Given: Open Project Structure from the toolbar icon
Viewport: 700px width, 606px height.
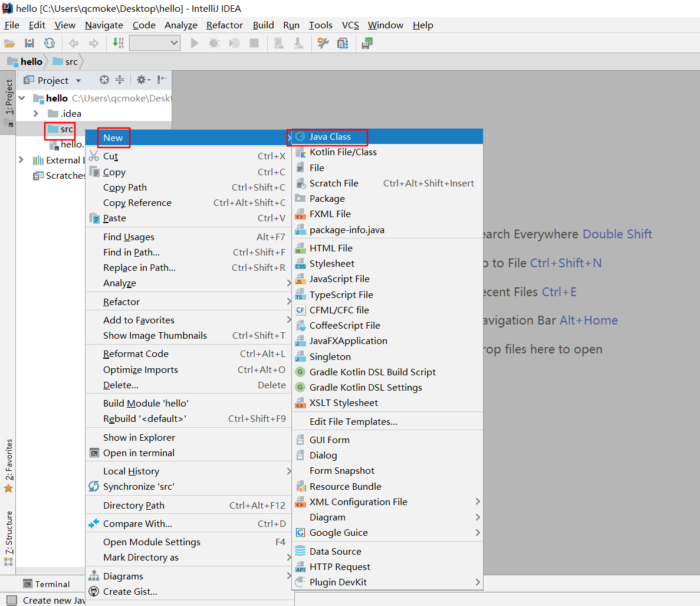Looking at the screenshot, I should pyautogui.click(x=343, y=43).
